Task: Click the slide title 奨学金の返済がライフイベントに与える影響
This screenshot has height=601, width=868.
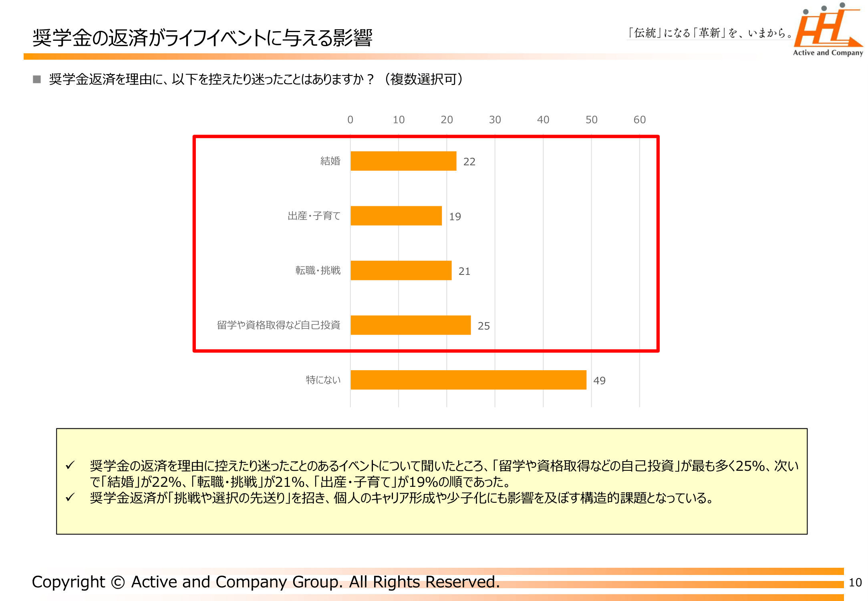Action: tap(202, 38)
